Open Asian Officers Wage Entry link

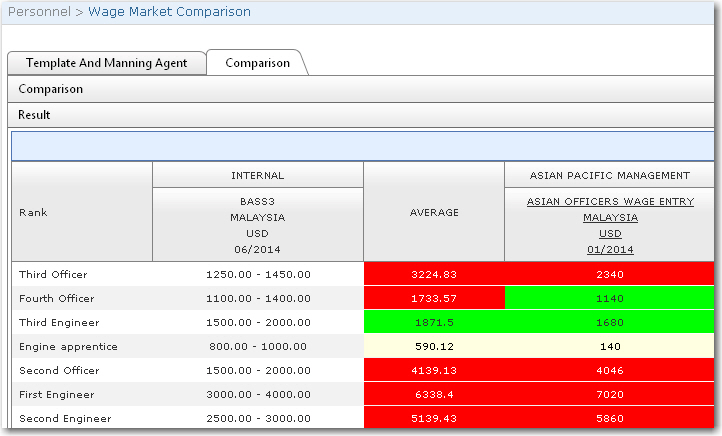click(x=610, y=202)
